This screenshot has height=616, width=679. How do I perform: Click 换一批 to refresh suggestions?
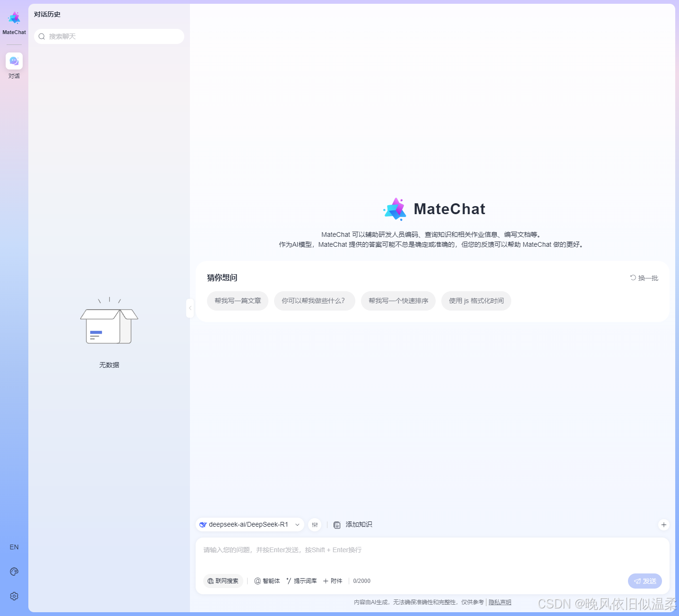point(644,278)
